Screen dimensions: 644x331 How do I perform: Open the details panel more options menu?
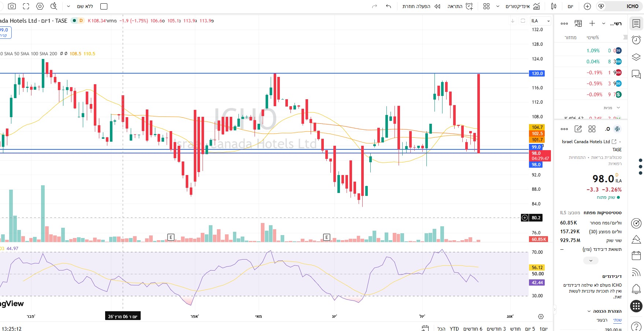point(564,129)
